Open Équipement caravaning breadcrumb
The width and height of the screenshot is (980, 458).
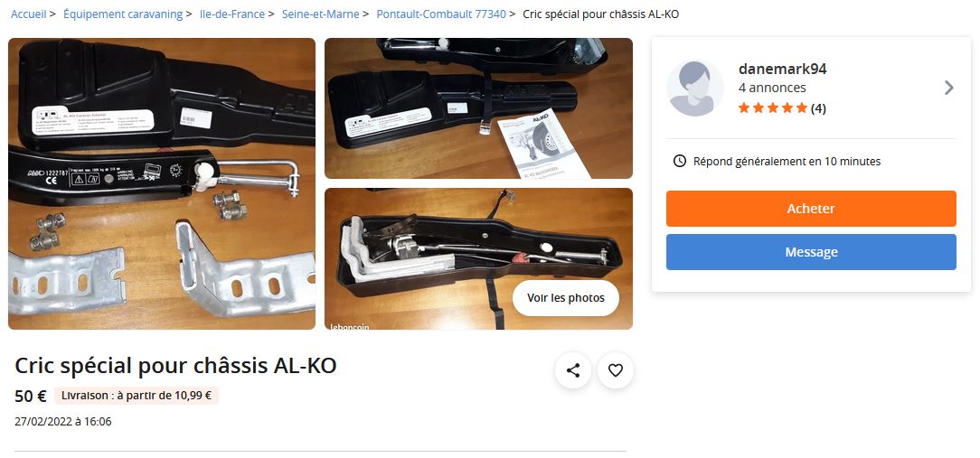pyautogui.click(x=123, y=14)
